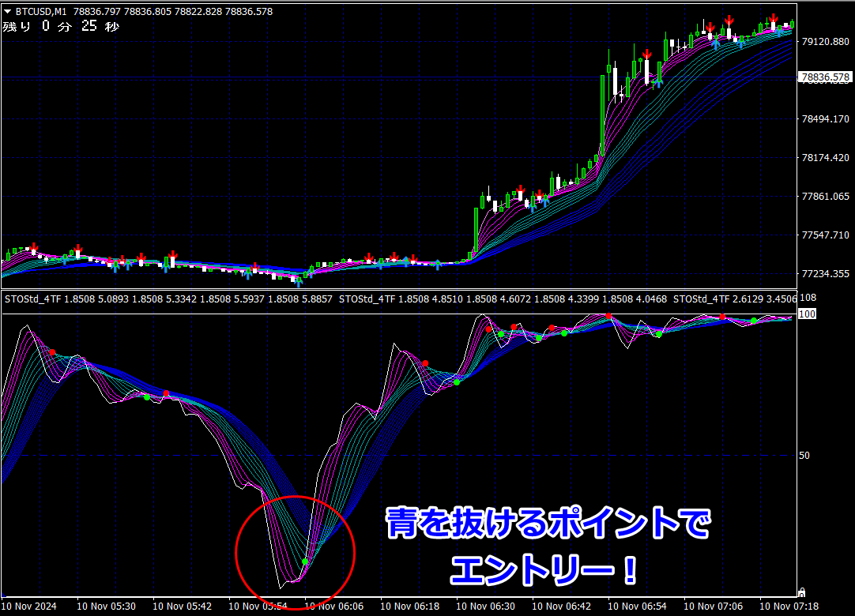Click the 10 Nov 06:54 time label
Image resolution: width=855 pixels, height=616 pixels.
[637, 607]
